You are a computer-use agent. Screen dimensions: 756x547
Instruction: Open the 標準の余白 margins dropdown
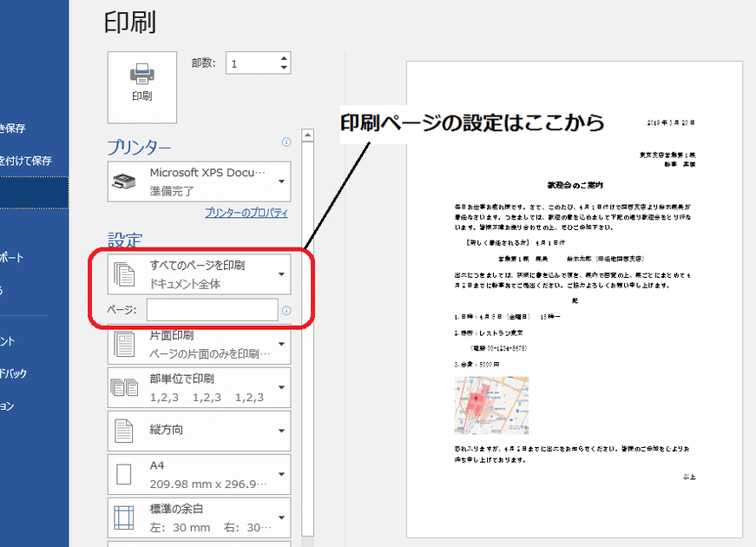(199, 517)
